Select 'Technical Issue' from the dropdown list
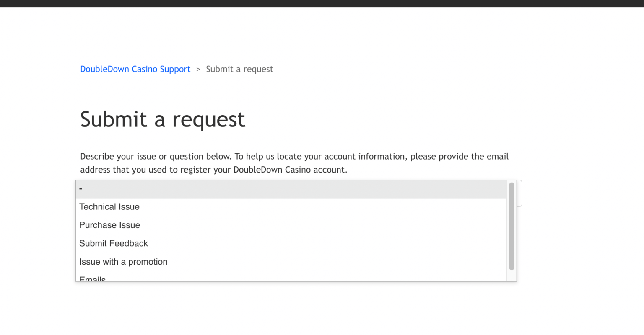Screen dimensions: 644x335 109,207
